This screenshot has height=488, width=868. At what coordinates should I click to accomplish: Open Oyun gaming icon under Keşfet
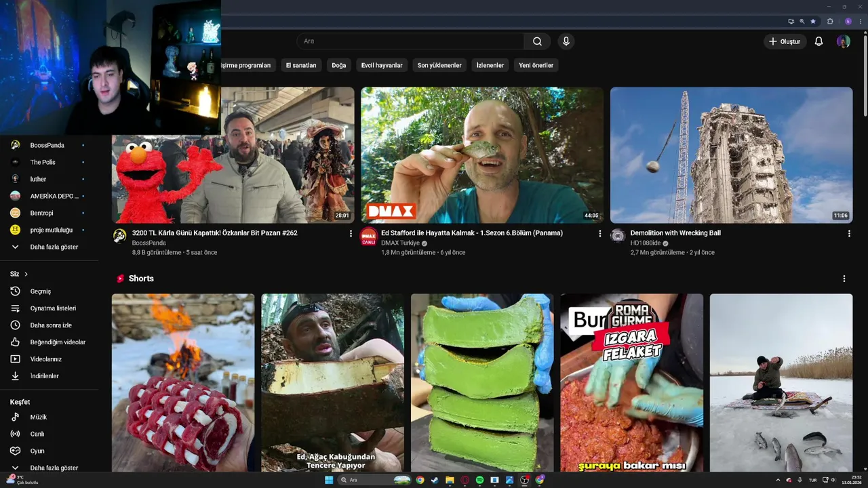click(16, 451)
